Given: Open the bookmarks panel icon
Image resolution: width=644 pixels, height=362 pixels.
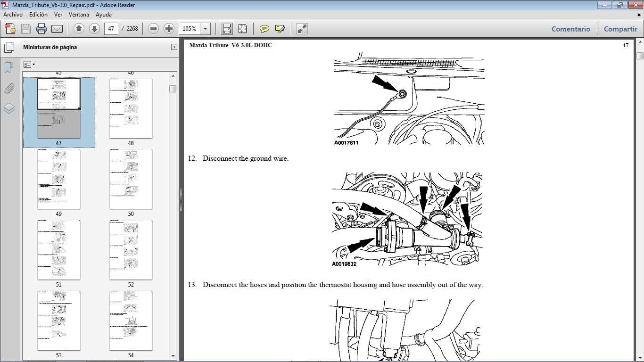Looking at the screenshot, I should [8, 67].
